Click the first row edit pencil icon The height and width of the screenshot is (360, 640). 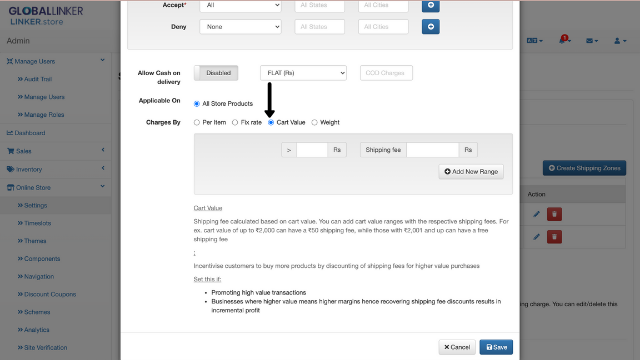click(536, 214)
